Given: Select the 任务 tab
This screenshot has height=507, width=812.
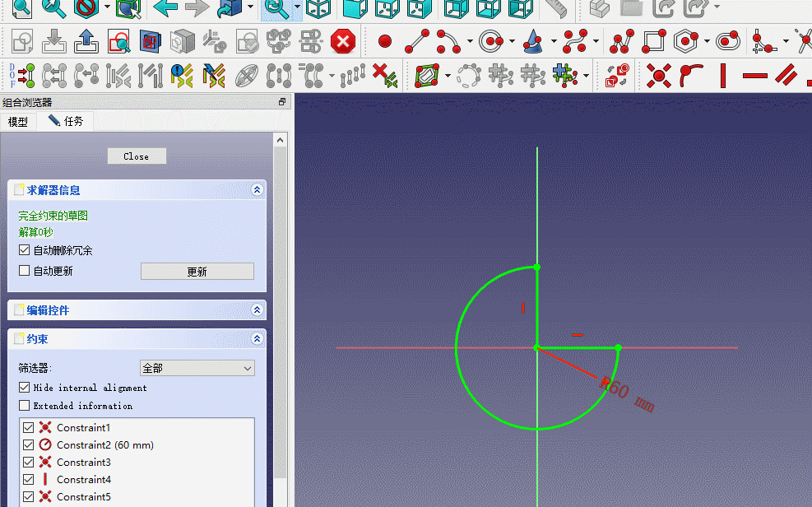Looking at the screenshot, I should (x=67, y=121).
